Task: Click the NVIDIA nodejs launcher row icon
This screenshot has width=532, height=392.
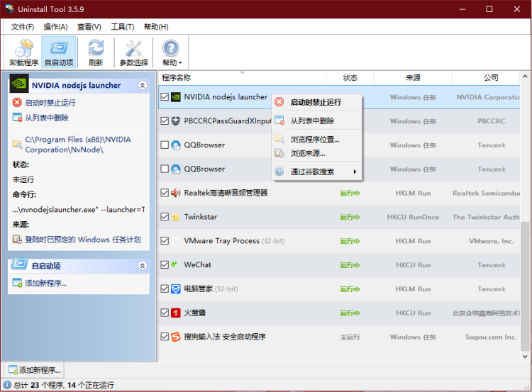Action: (x=175, y=97)
